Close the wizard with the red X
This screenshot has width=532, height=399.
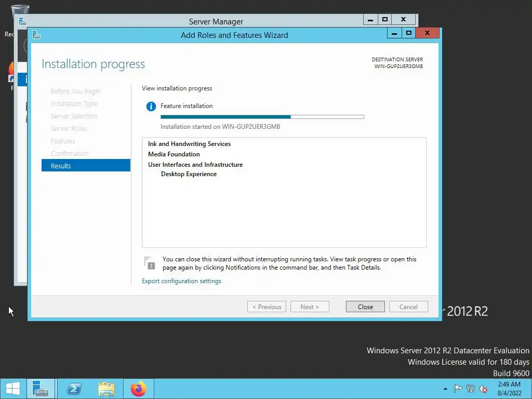(x=427, y=33)
